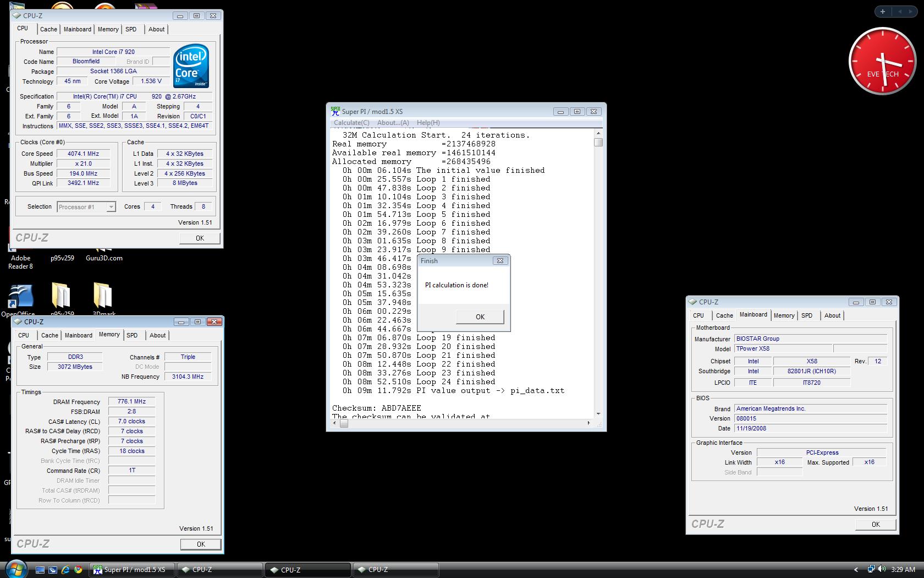Click OK in the CPU-Z Mainboard window
Screen dimensions: 924x578
(x=876, y=525)
